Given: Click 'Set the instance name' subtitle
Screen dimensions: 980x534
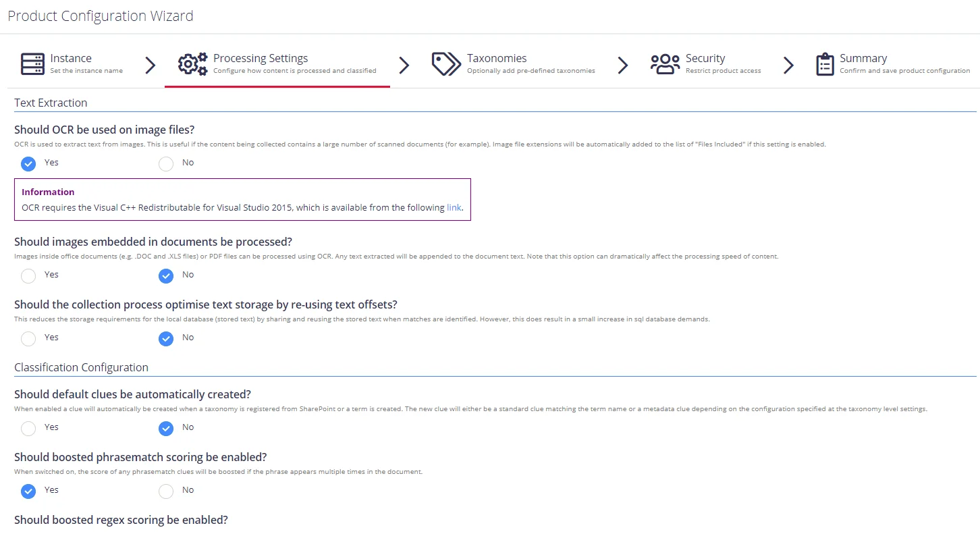Looking at the screenshot, I should point(86,71).
